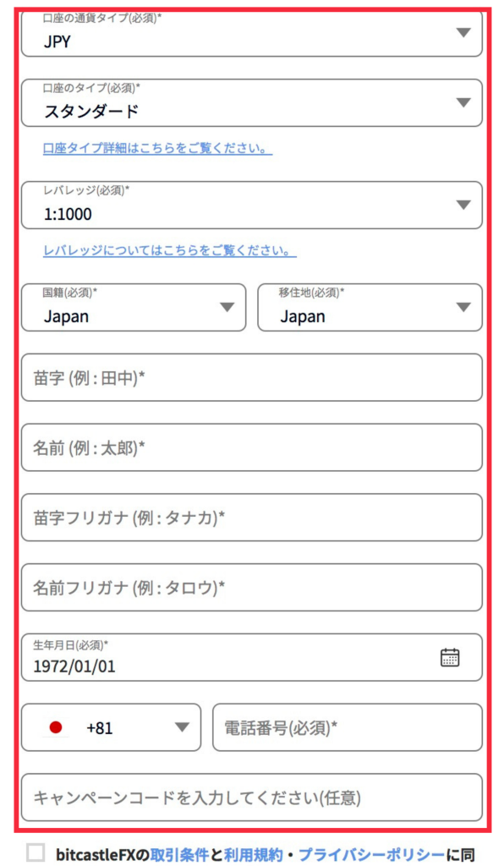
Task: Open the プライバシーポリシー link
Action: click(x=371, y=855)
